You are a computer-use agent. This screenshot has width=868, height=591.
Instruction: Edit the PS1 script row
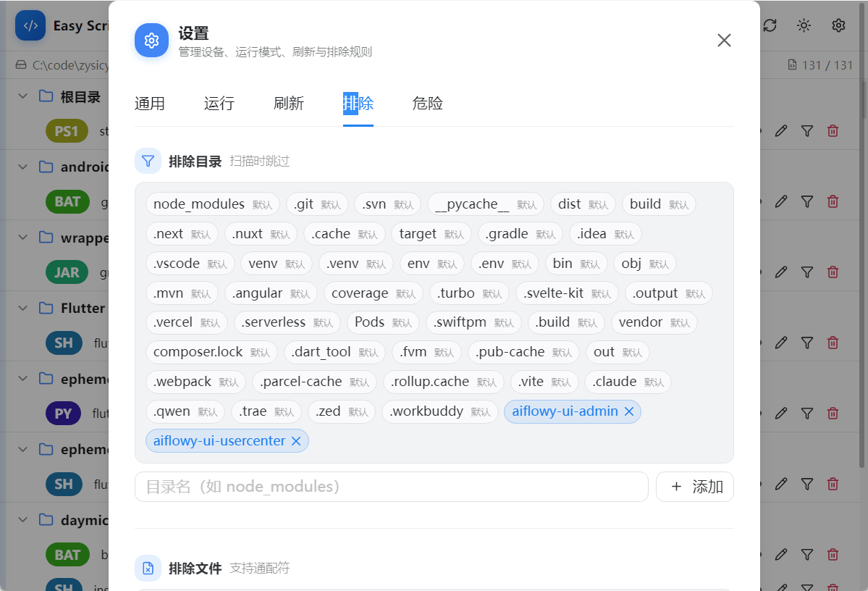781,131
